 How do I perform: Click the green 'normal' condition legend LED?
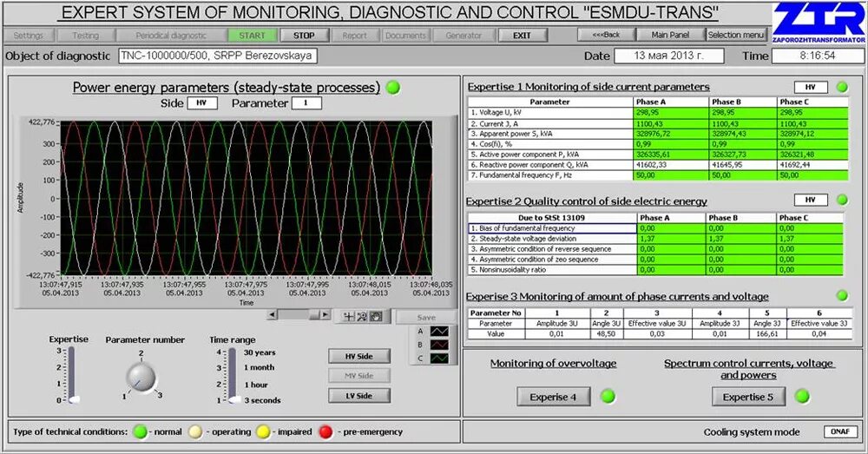click(141, 431)
